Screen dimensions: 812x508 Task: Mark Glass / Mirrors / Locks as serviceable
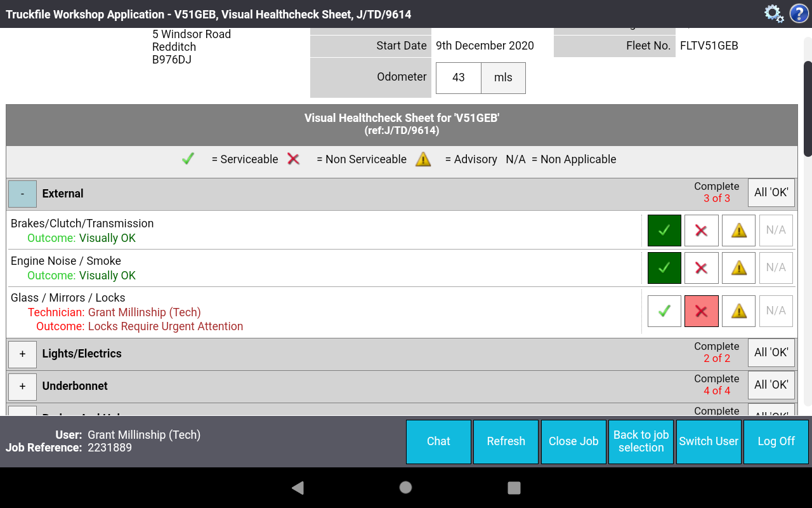pyautogui.click(x=664, y=311)
